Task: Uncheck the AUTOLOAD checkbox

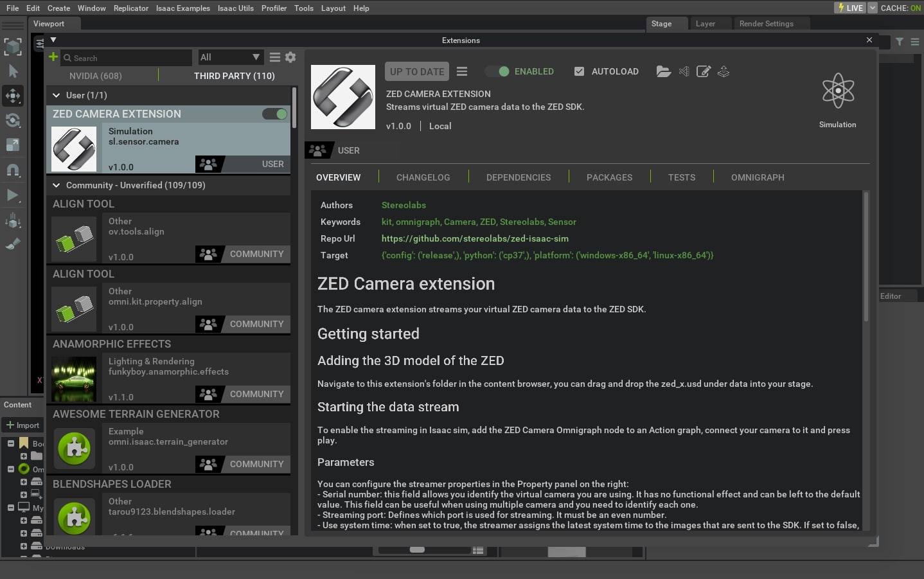Action: pyautogui.click(x=579, y=71)
